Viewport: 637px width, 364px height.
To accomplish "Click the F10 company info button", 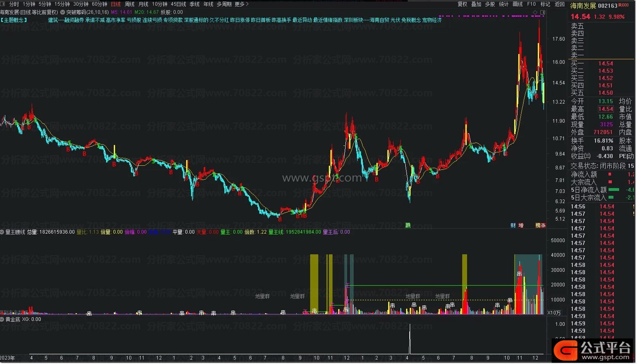I will [531, 4].
